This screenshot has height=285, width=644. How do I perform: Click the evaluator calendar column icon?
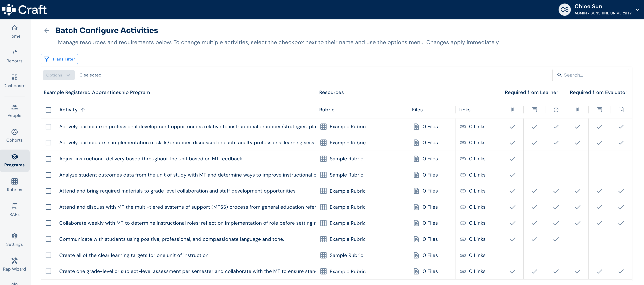point(621,110)
